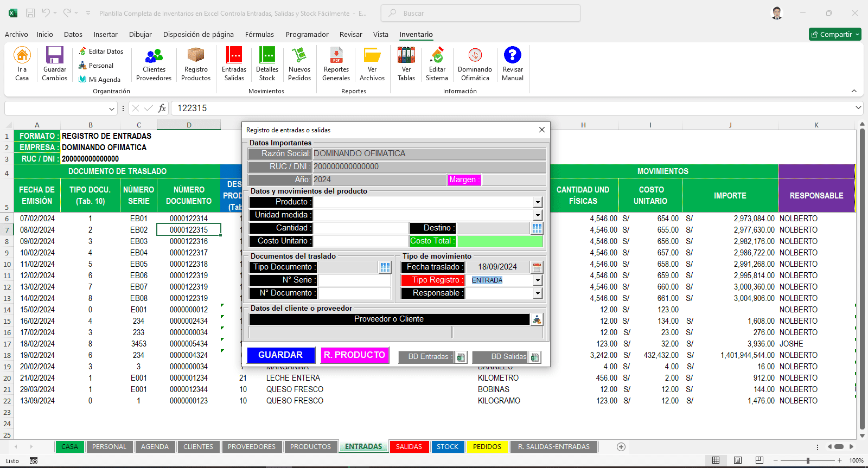Add a new sheet with plus icon
868x468 pixels.
[x=621, y=447]
